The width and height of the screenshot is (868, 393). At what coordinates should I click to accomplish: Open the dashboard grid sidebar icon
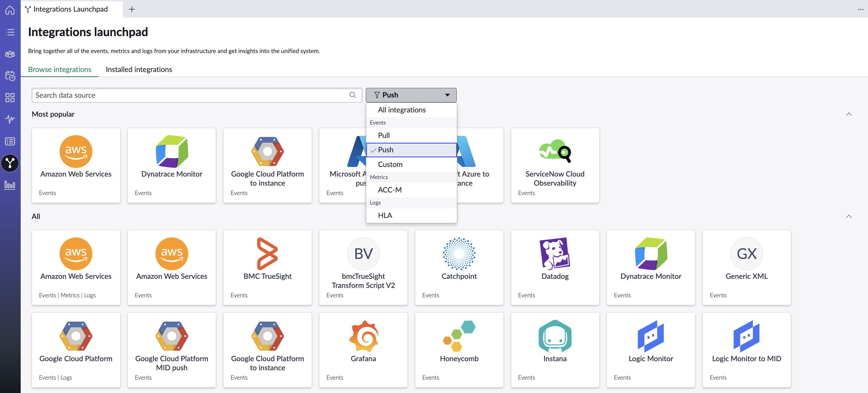[x=10, y=98]
